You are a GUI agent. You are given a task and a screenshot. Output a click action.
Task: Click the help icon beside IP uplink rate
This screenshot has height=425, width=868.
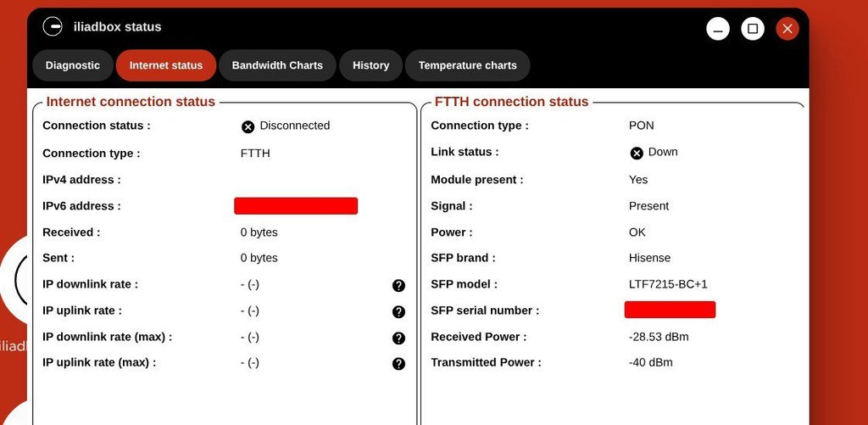pos(398,312)
